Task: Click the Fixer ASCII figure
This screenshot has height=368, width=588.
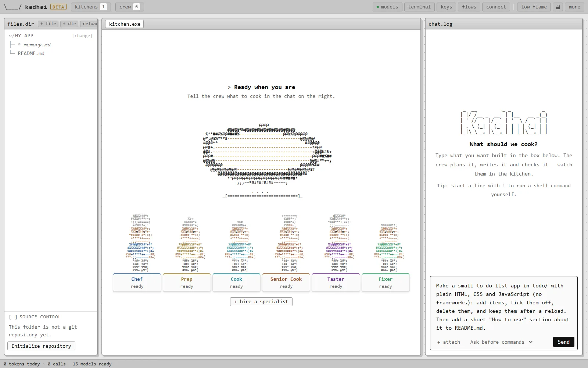Action: click(x=389, y=247)
